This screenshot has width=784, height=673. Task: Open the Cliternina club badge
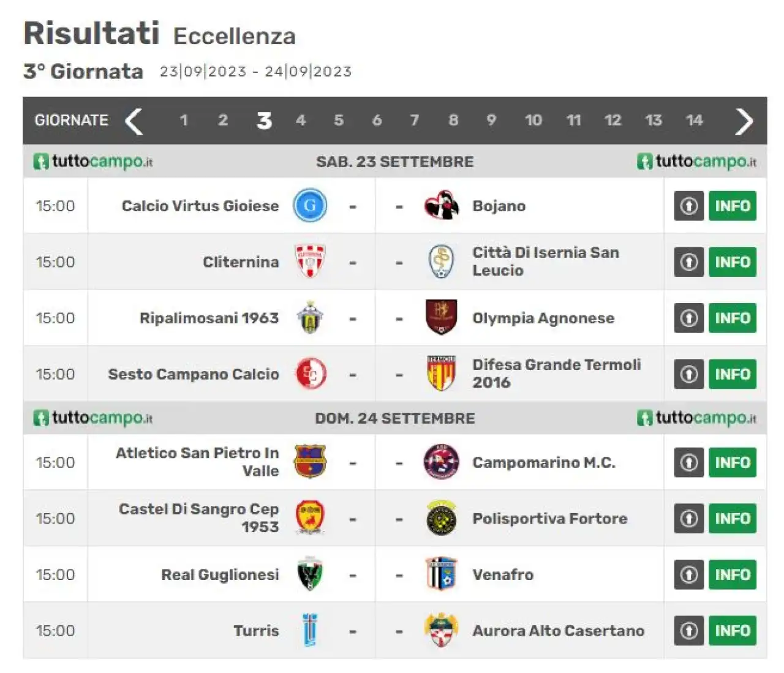310,261
